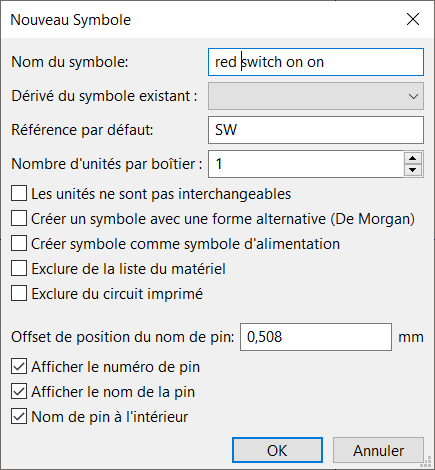Decrease units per package with down arrow
Viewport: 435px width, 470px height.
click(x=413, y=170)
